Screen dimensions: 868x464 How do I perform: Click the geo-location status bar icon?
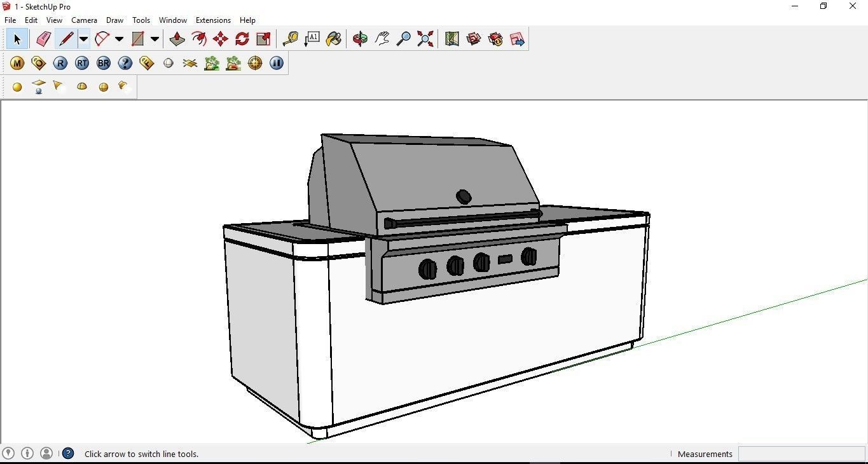(9, 453)
